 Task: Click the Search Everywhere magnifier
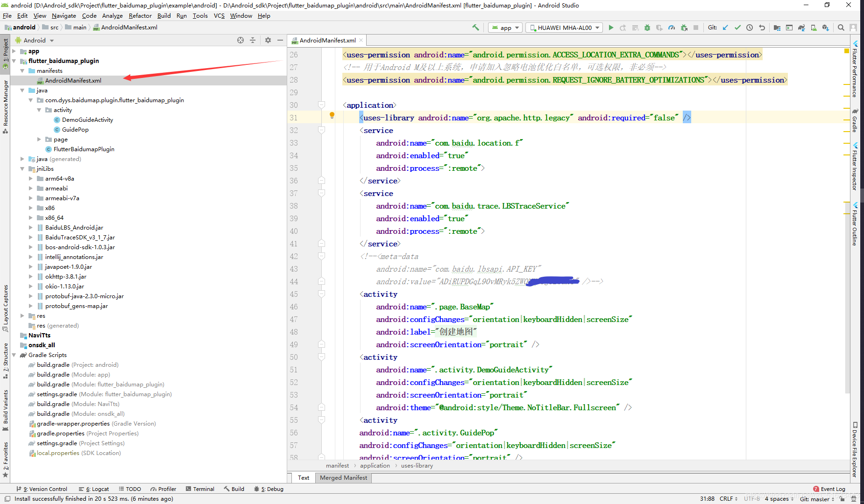click(x=841, y=28)
